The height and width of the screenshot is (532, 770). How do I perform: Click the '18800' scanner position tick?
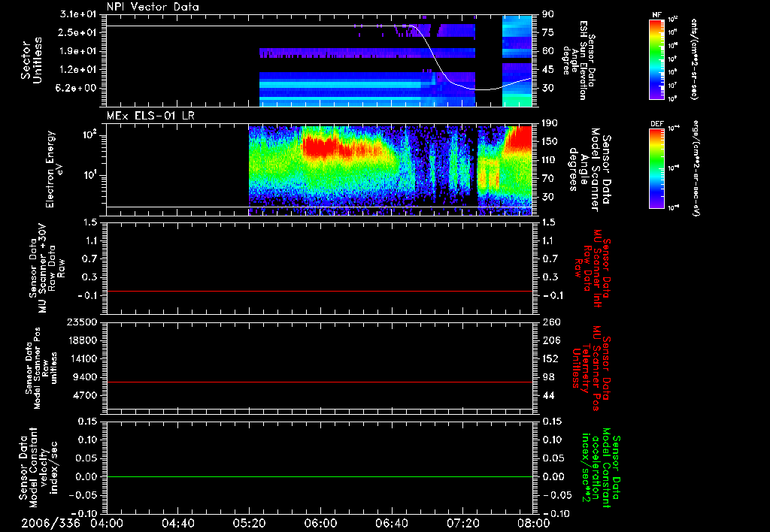[81, 340]
